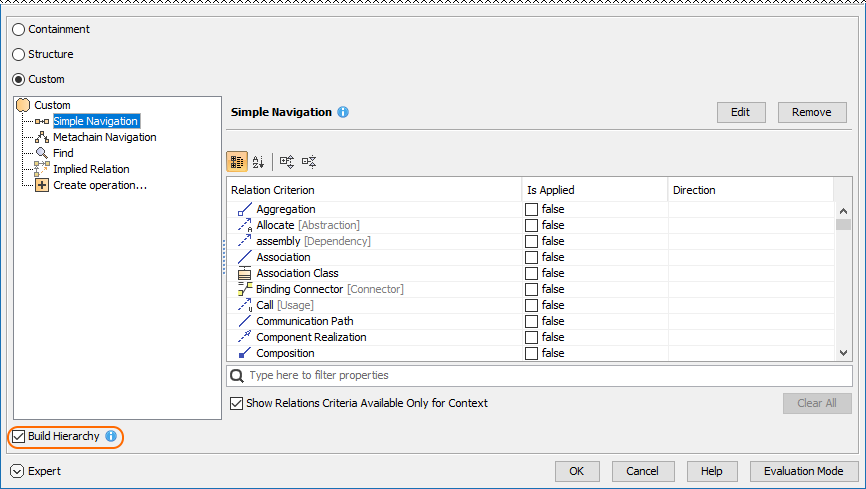Click the Simple Navigation info icon
The height and width of the screenshot is (489, 866).
tap(343, 112)
